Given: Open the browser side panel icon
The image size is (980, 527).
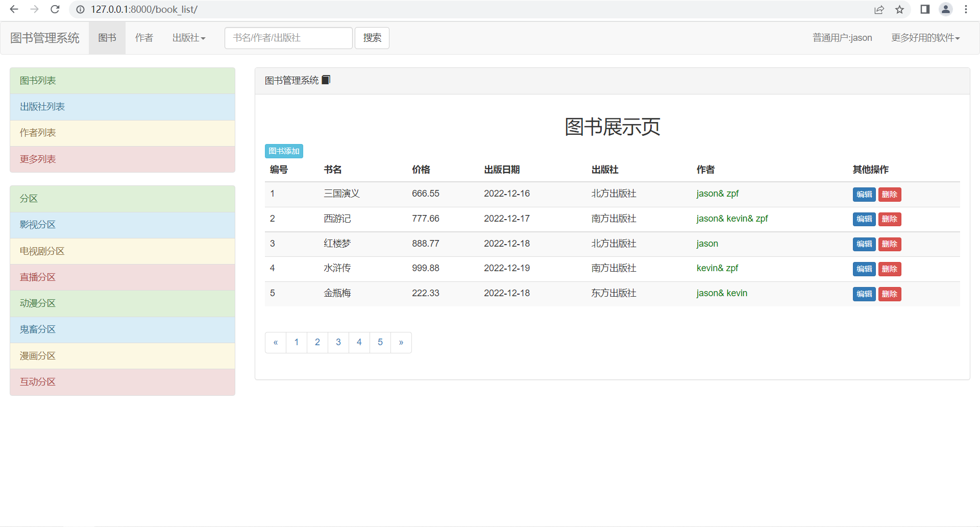Looking at the screenshot, I should coord(925,9).
